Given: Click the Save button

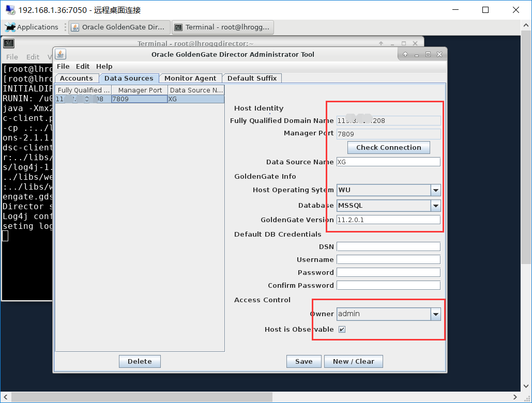Looking at the screenshot, I should pyautogui.click(x=304, y=361).
